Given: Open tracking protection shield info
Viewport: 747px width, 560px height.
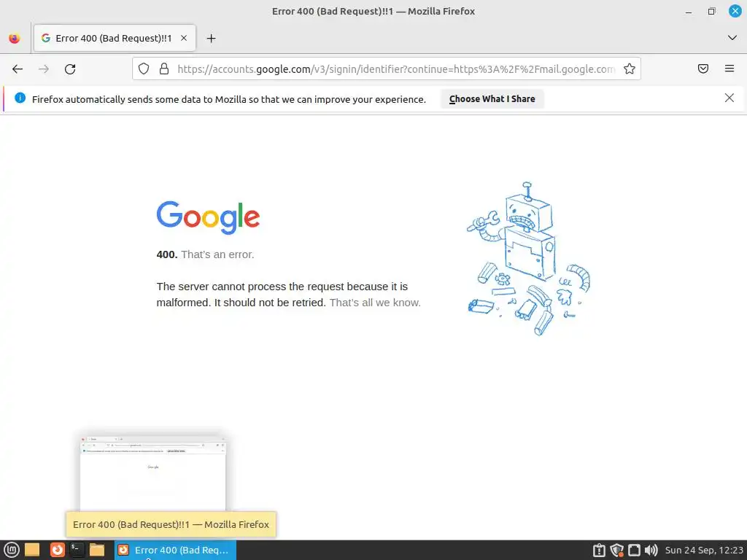Looking at the screenshot, I should coord(144,69).
